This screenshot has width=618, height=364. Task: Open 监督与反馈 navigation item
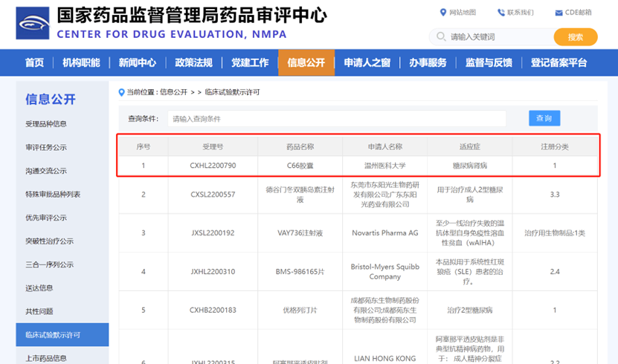[489, 62]
